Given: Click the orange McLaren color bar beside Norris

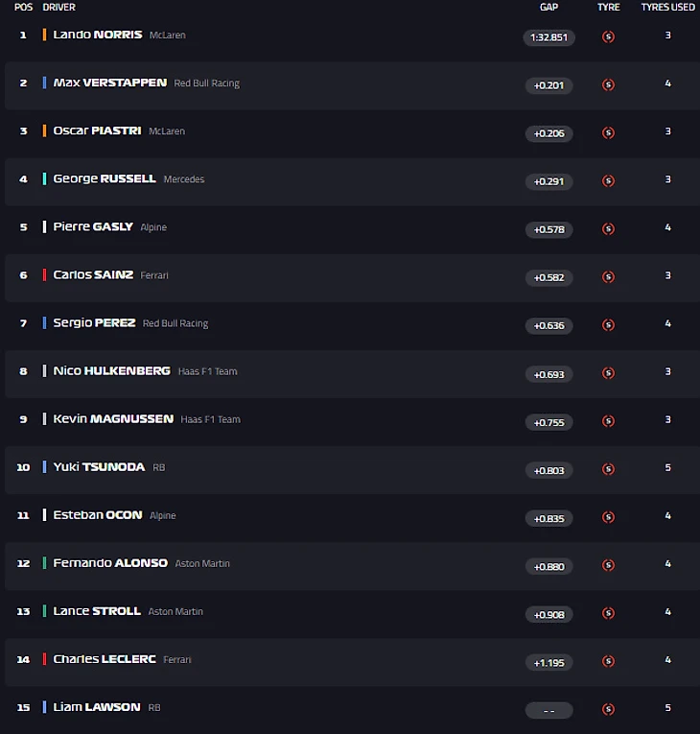Looking at the screenshot, I should (44, 35).
